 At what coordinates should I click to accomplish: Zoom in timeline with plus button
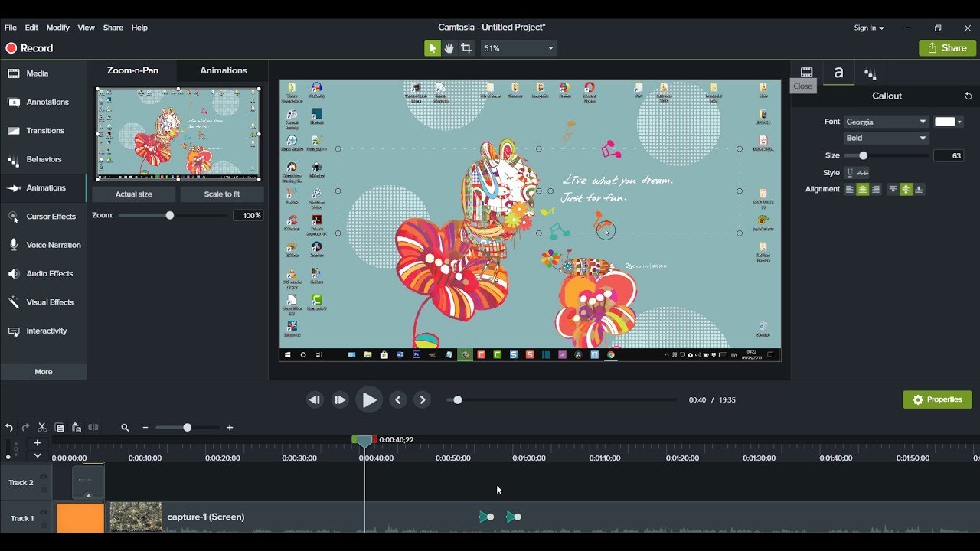[230, 428]
